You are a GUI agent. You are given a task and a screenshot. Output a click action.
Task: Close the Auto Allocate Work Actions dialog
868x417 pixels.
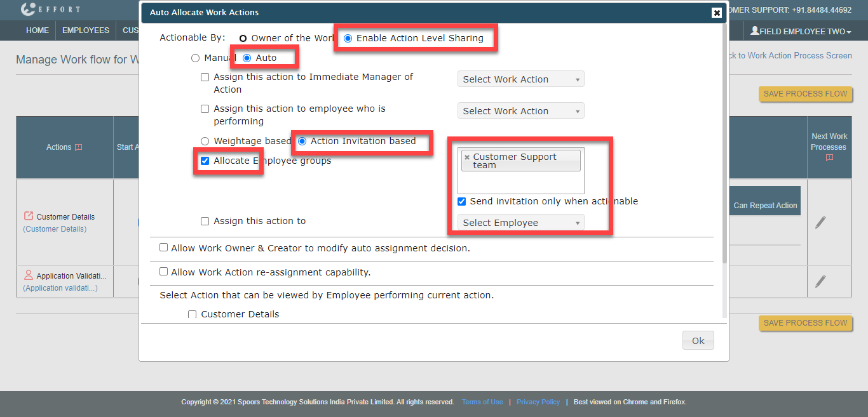coord(717,13)
